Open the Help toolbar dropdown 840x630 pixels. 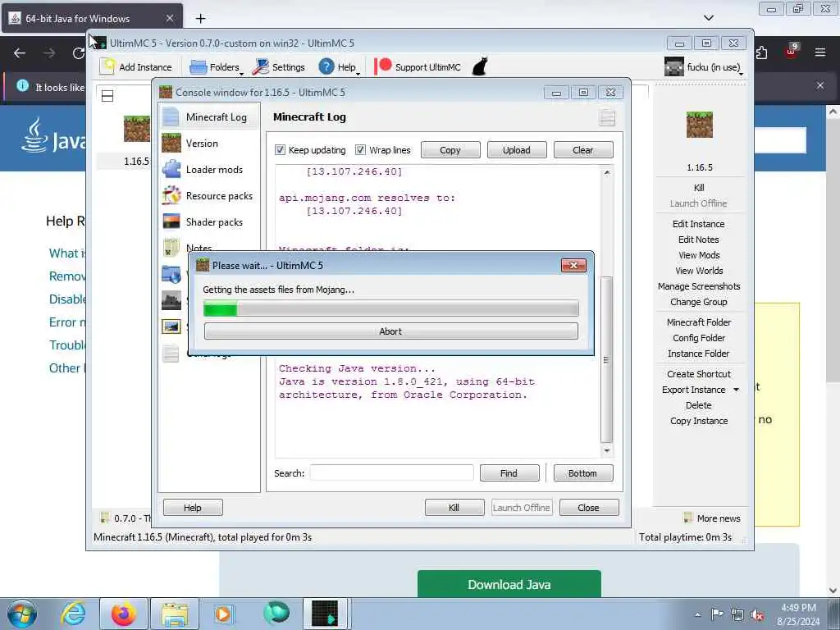tap(339, 67)
